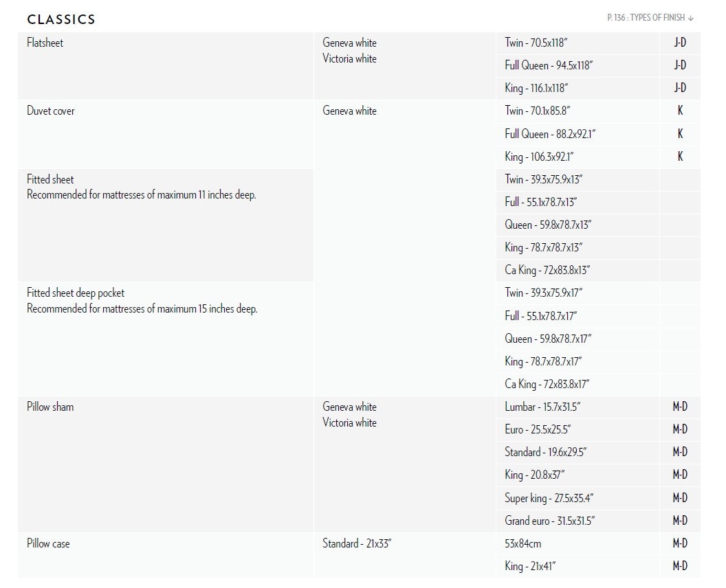The height and width of the screenshot is (588, 726).
Task: Open the P. 136 Types of Finish link
Action: (x=646, y=18)
